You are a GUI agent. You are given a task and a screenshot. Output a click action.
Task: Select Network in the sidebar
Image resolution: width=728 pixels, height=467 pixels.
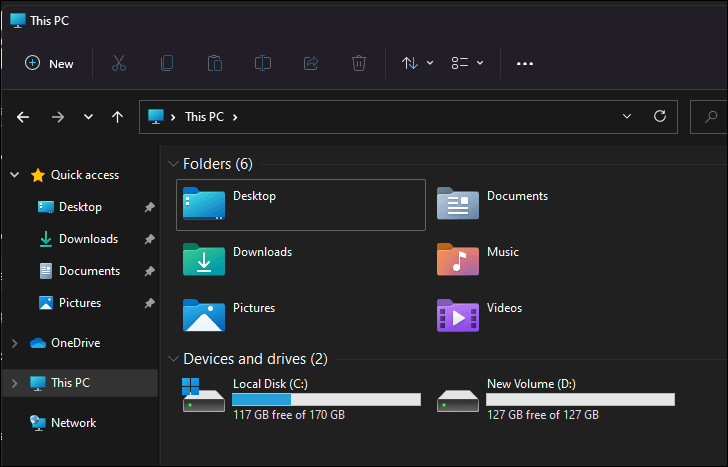pyautogui.click(x=73, y=423)
